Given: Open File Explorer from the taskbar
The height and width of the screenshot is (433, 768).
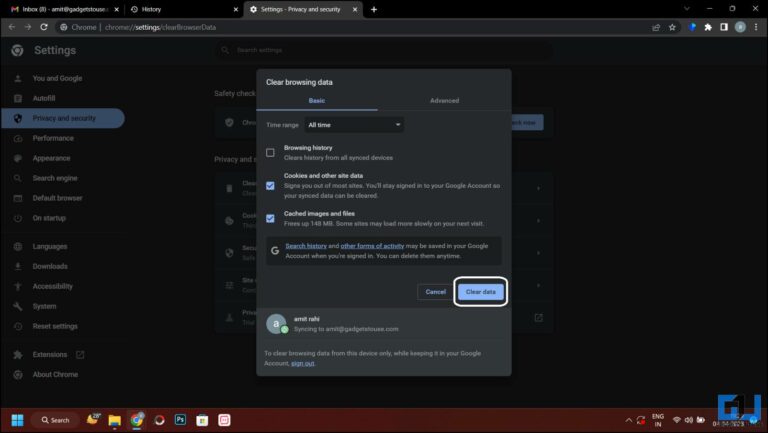Looking at the screenshot, I should click(115, 419).
